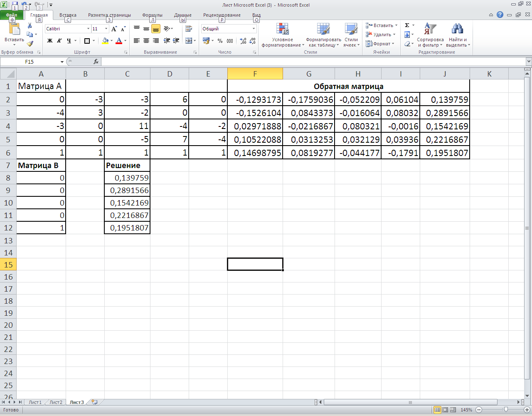
Task: Click the insert new worksheet icon
Action: 95,402
